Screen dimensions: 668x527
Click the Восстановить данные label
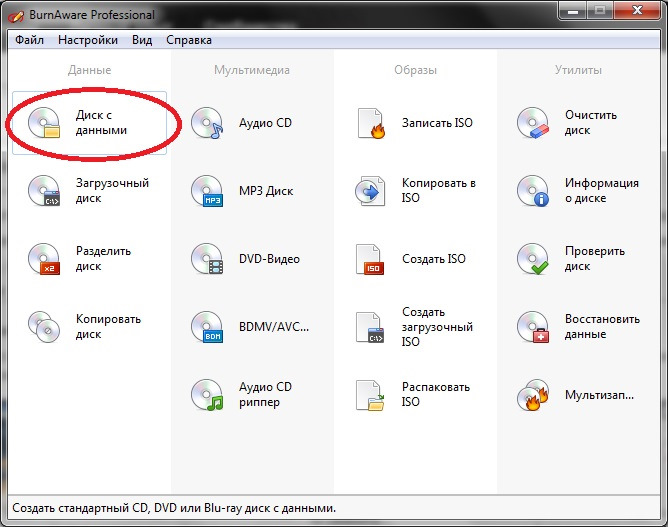[x=602, y=327]
